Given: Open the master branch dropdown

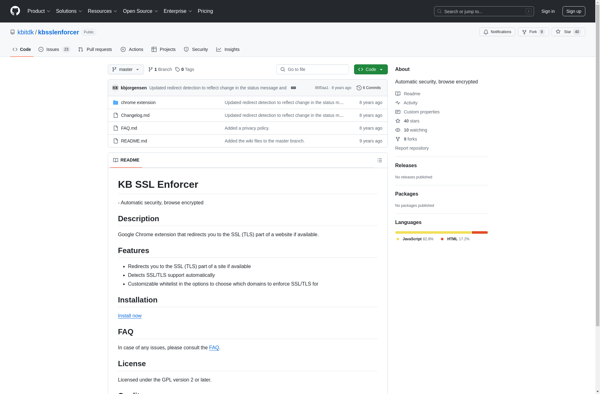Looking at the screenshot, I should [126, 69].
